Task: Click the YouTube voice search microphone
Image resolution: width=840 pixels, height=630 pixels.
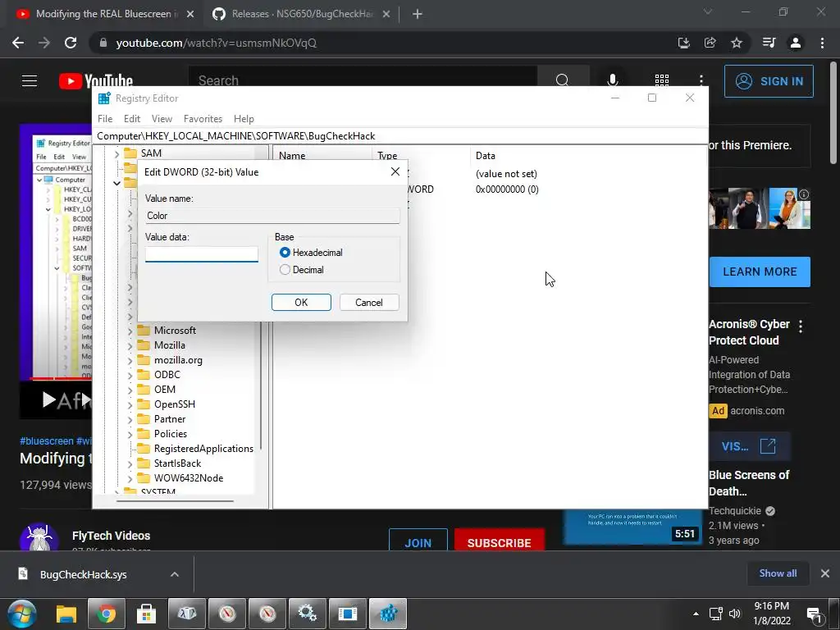Action: 612,80
